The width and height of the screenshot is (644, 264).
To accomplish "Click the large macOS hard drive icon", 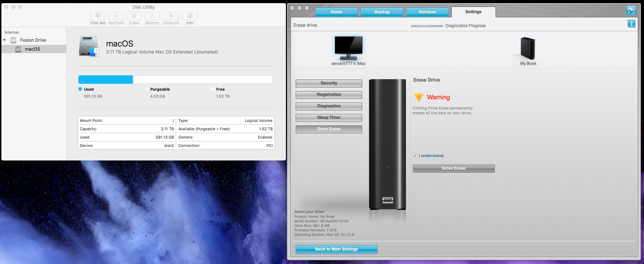I will 89,46.
